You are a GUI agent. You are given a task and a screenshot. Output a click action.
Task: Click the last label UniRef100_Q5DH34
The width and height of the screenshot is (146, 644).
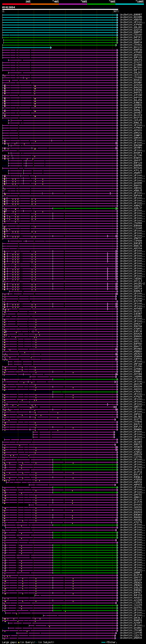pyautogui.click(x=131, y=638)
